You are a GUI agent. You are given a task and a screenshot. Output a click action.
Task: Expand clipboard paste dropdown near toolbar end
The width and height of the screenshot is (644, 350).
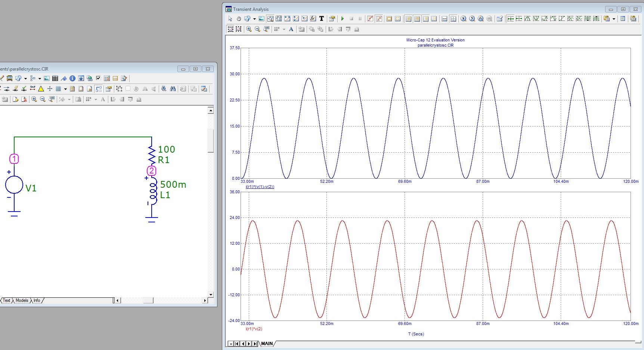(614, 19)
